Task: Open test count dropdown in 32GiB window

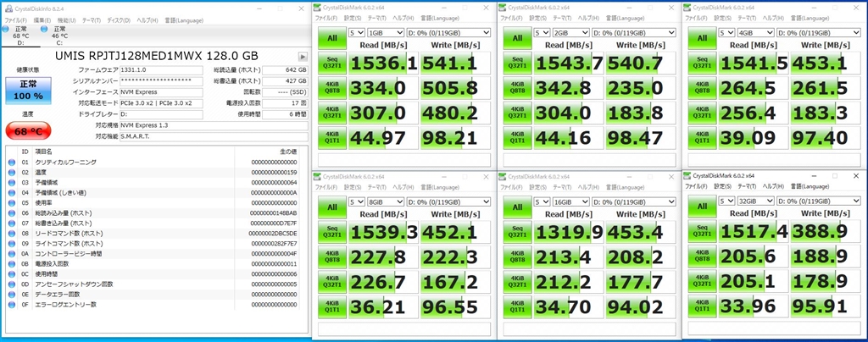Action: point(726,200)
